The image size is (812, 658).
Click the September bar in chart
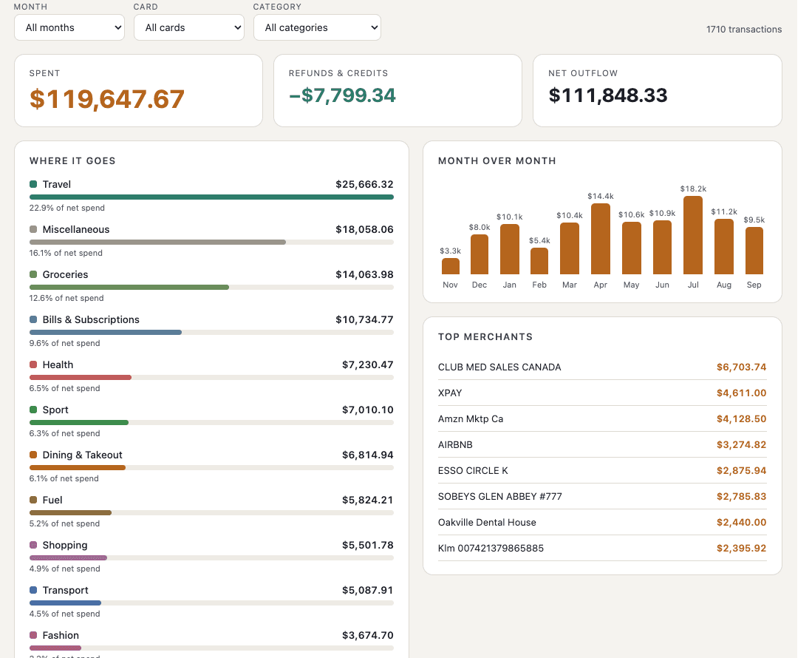click(x=754, y=251)
